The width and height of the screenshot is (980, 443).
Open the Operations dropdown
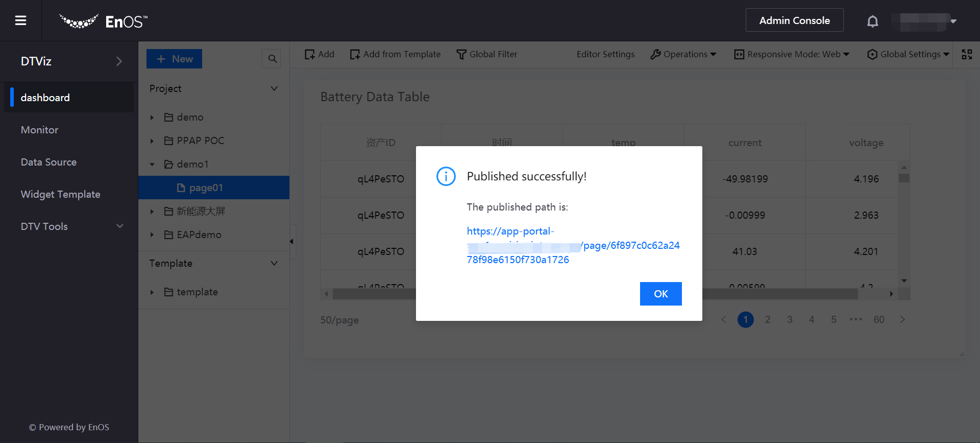(683, 54)
